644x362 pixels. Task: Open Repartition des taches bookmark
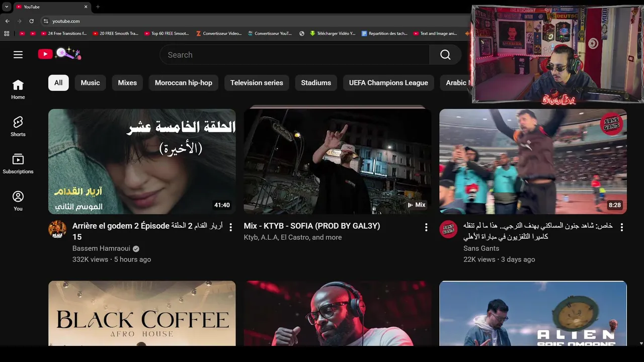point(384,34)
